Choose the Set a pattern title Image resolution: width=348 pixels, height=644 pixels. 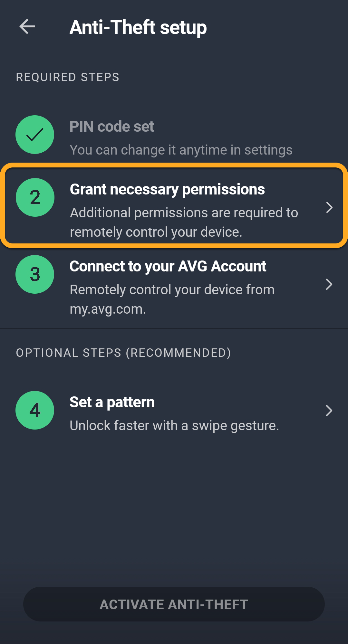point(112,402)
